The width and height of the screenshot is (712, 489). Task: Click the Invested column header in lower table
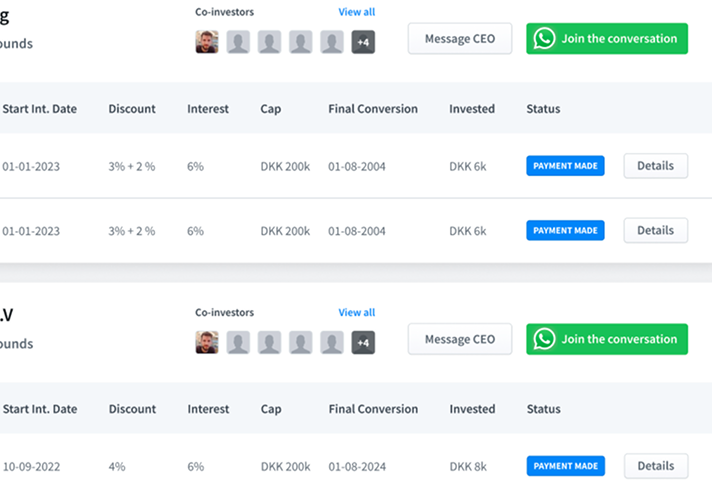click(472, 409)
